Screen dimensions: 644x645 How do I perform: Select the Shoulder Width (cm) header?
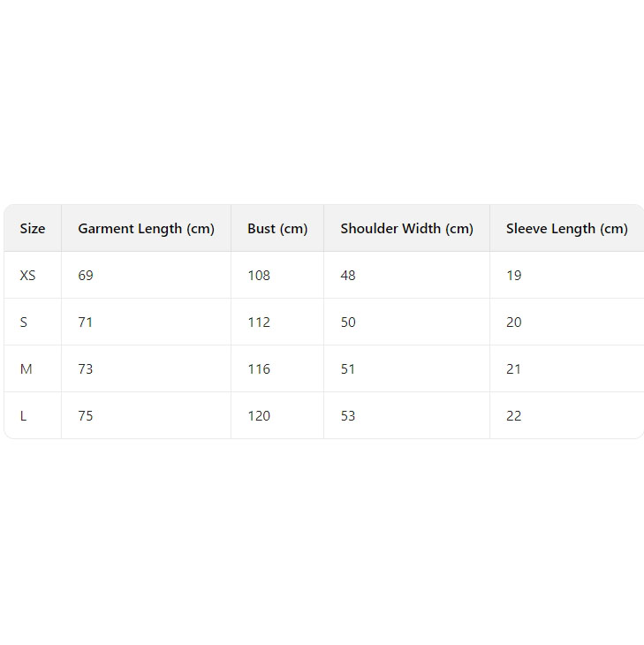pos(406,229)
